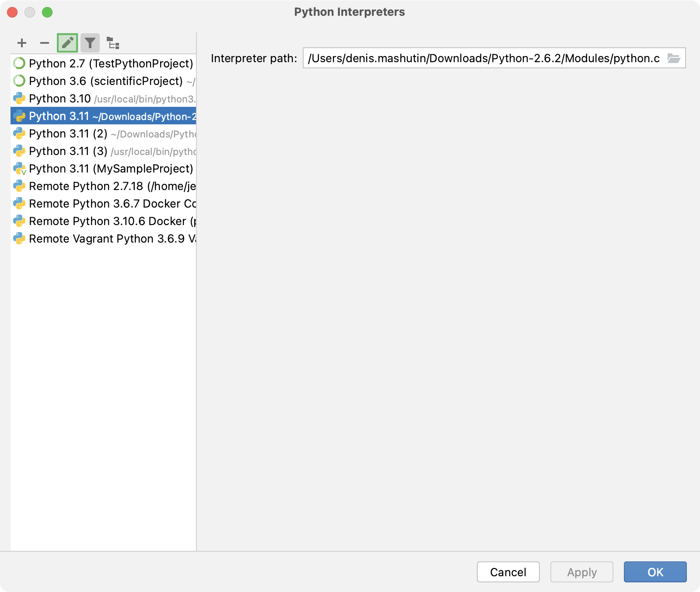Click the checkmark Python icon of MySampleProject
Image resolution: width=700 pixels, height=592 pixels.
point(19,169)
